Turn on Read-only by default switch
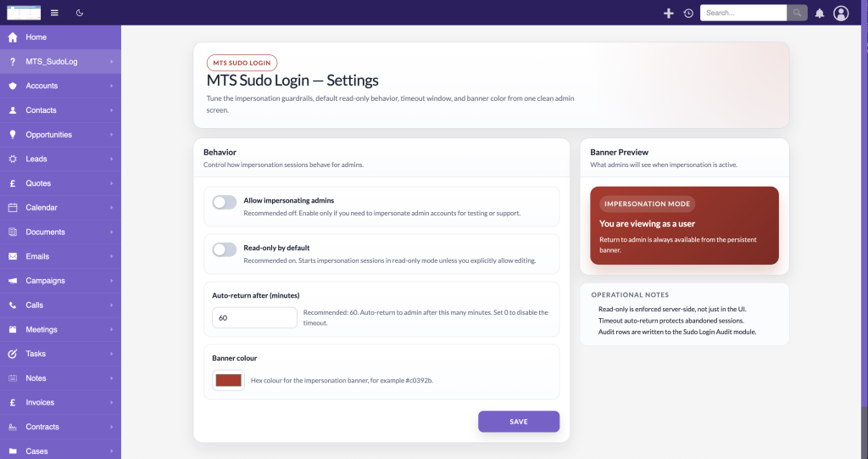 click(x=224, y=249)
